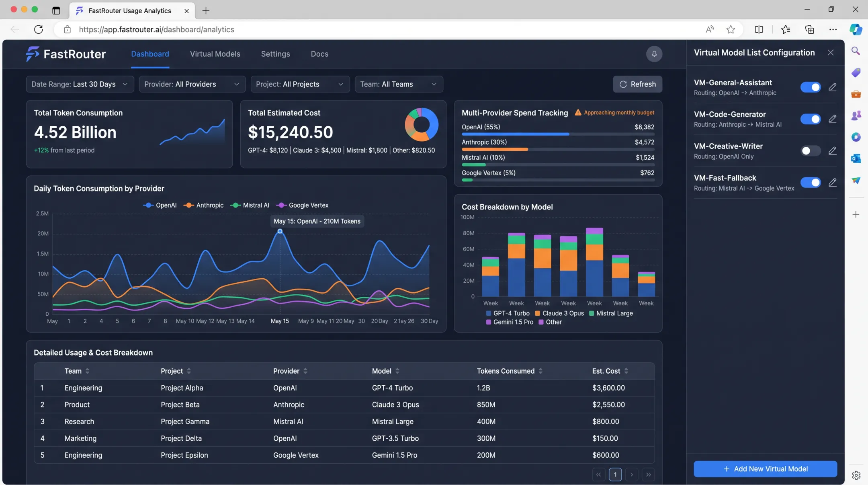Open the sidebar shopping tag icon

tap(856, 72)
